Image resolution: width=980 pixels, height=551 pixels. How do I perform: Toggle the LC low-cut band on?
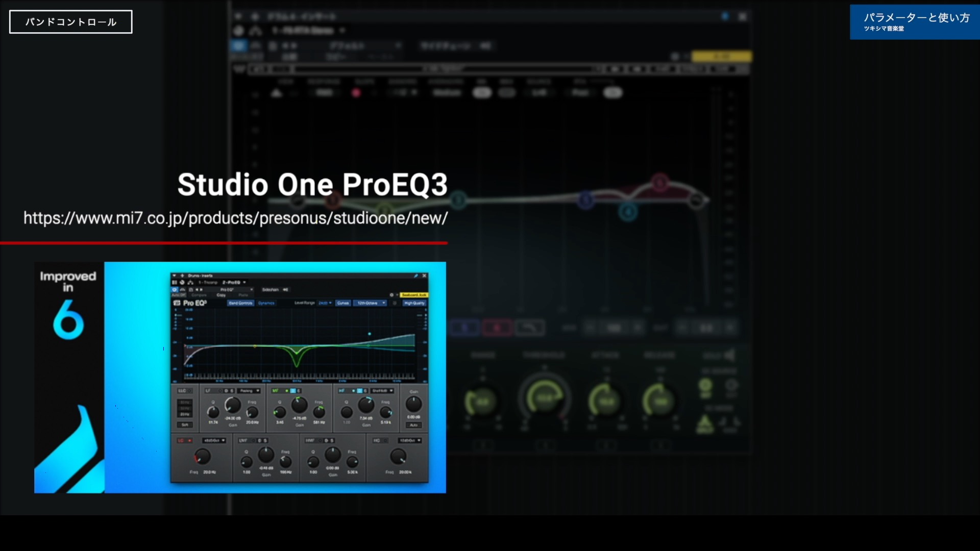tap(189, 440)
